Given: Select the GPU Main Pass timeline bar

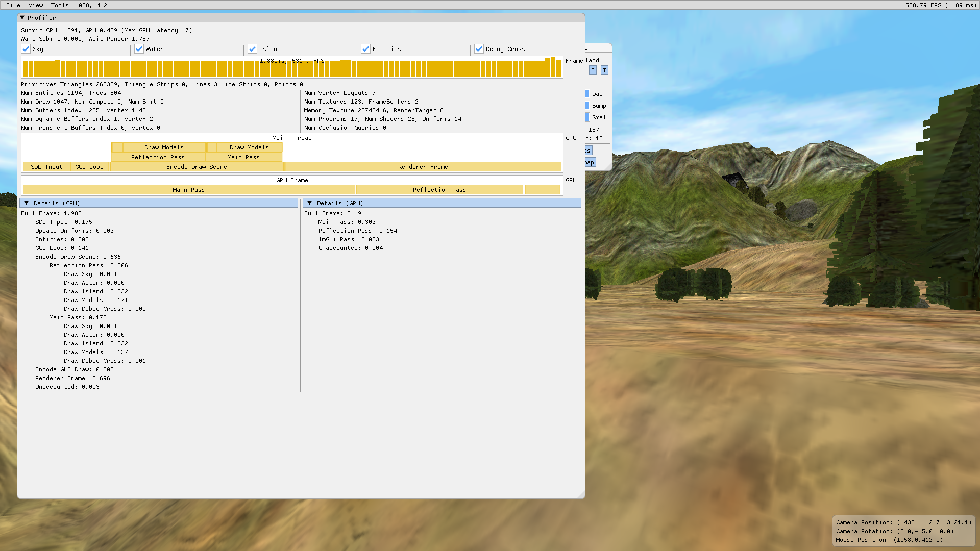Looking at the screenshot, I should point(189,190).
